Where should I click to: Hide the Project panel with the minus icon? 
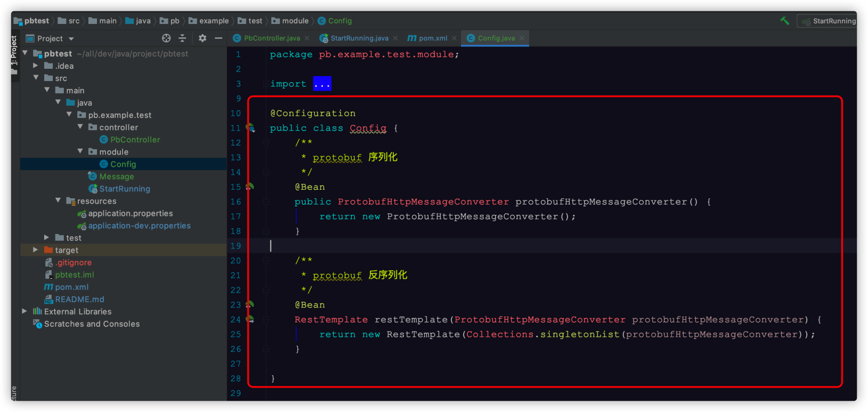218,38
